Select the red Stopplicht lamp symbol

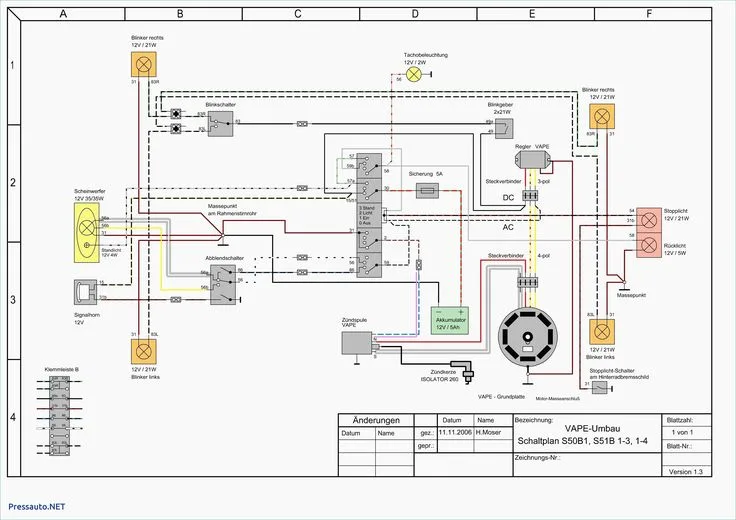(x=649, y=220)
